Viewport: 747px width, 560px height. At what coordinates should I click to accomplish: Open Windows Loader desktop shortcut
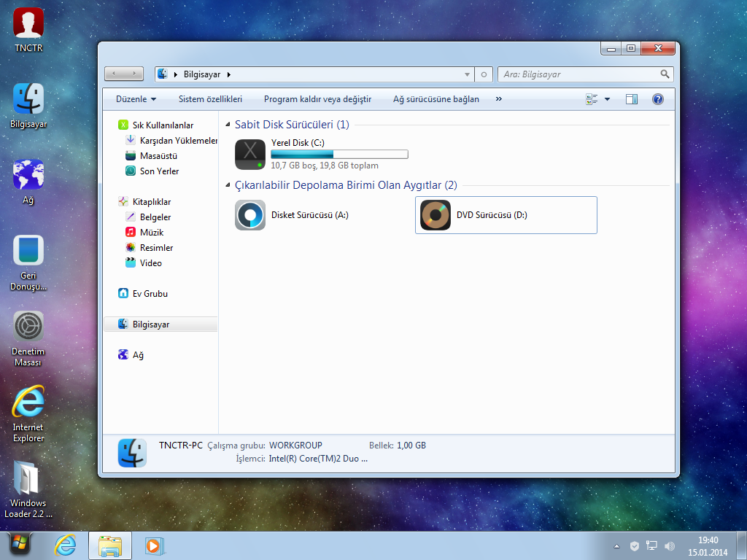[x=28, y=478]
